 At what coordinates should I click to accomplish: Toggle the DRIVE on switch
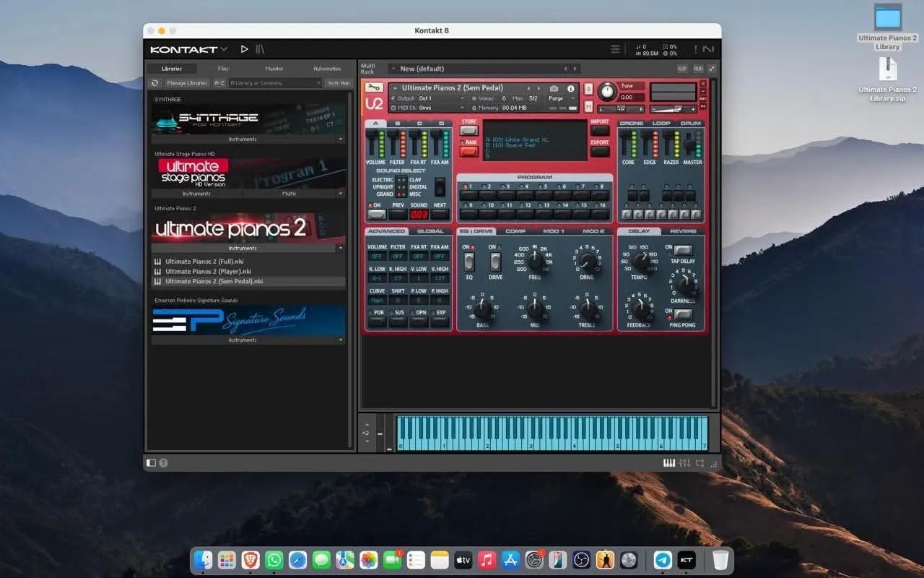pos(495,262)
